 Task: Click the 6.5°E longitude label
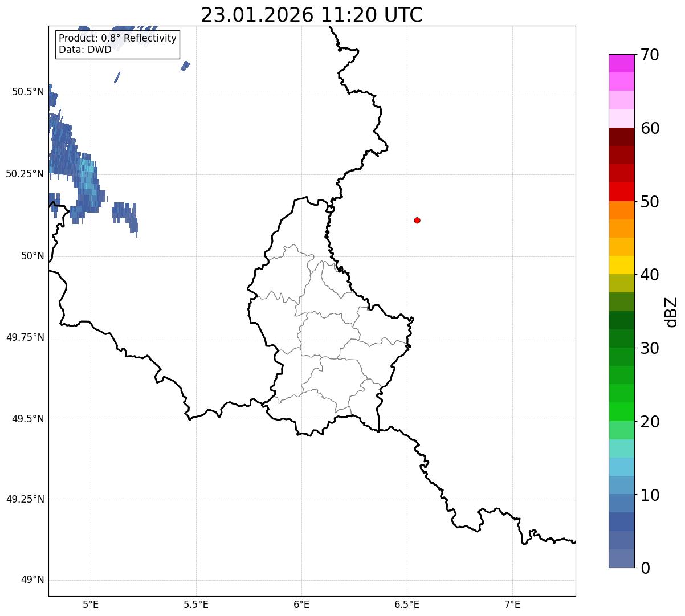tap(407, 604)
